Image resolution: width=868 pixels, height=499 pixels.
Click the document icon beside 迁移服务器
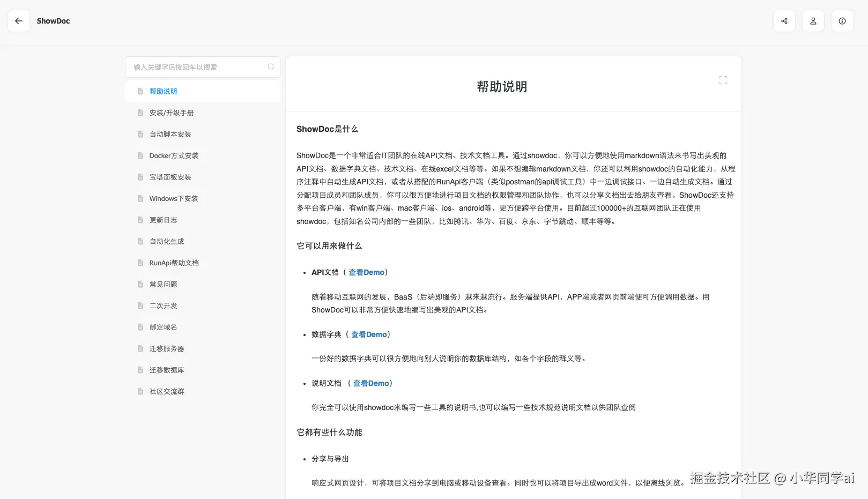click(140, 348)
